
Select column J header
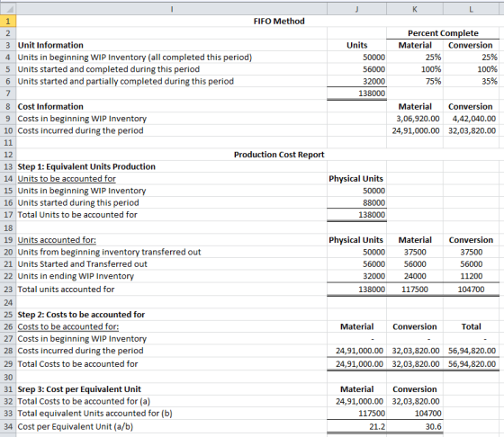click(356, 9)
